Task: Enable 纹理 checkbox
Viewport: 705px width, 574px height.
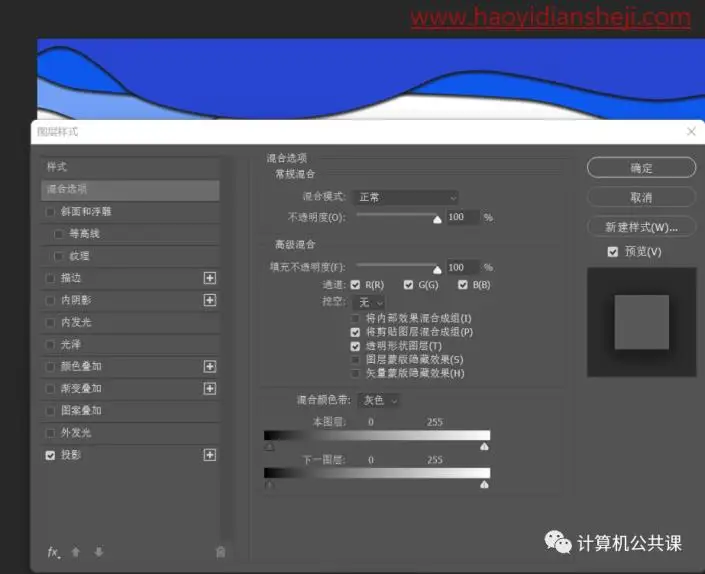Action: (x=58, y=256)
